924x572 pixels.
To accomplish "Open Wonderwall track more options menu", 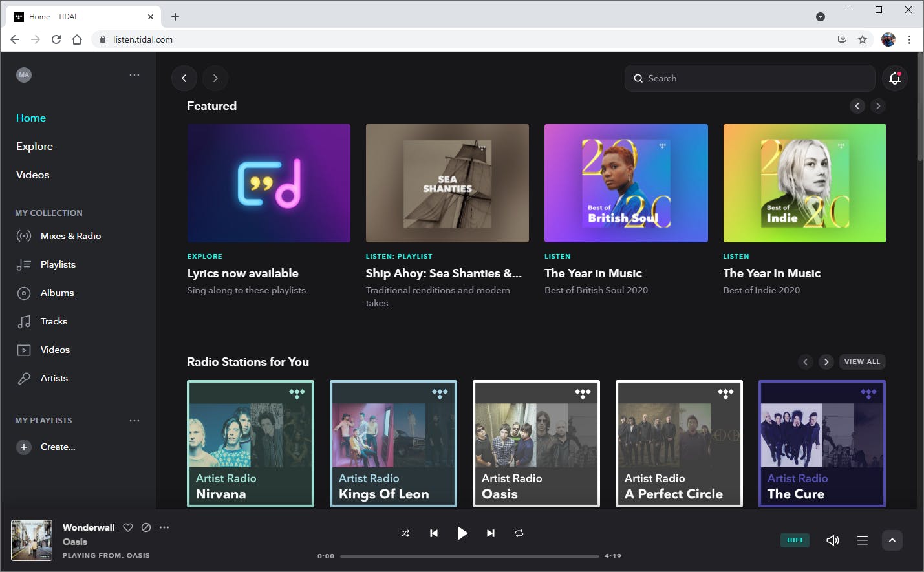I will pyautogui.click(x=164, y=527).
